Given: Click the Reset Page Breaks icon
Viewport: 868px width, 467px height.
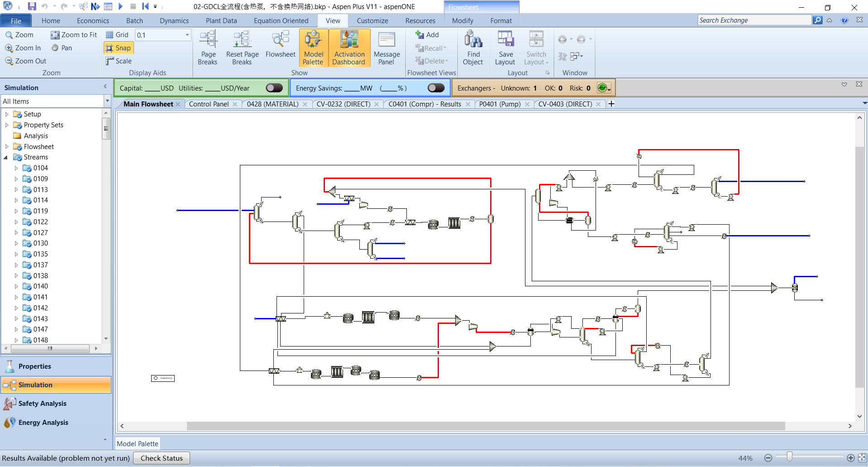Looking at the screenshot, I should point(242,48).
